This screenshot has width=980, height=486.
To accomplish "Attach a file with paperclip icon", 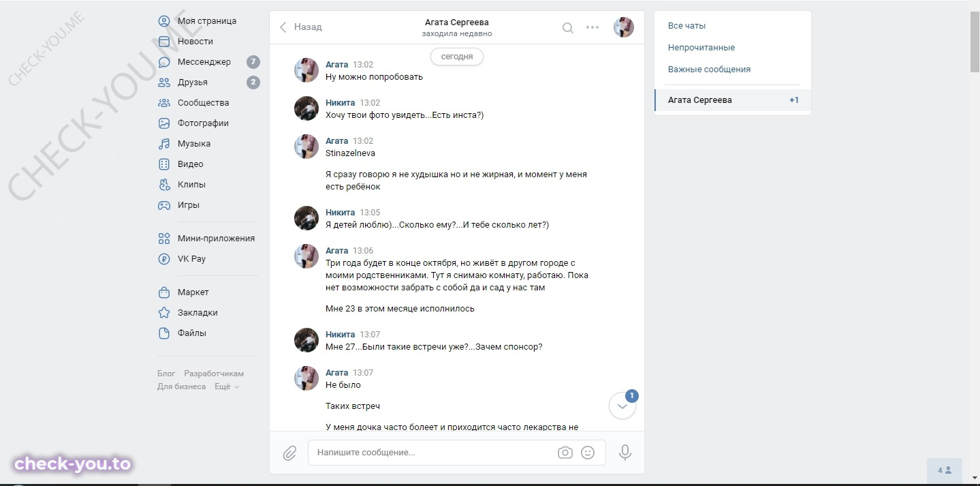I will (x=289, y=453).
